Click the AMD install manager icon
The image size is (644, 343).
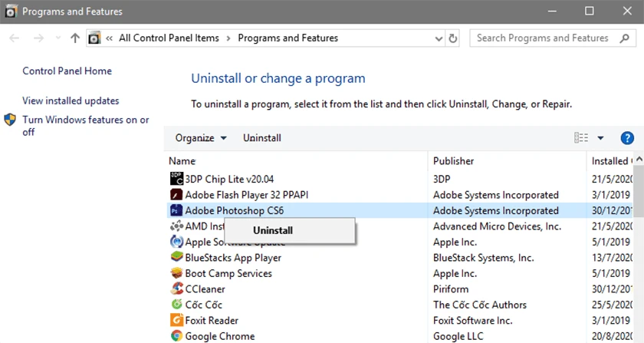coord(176,226)
